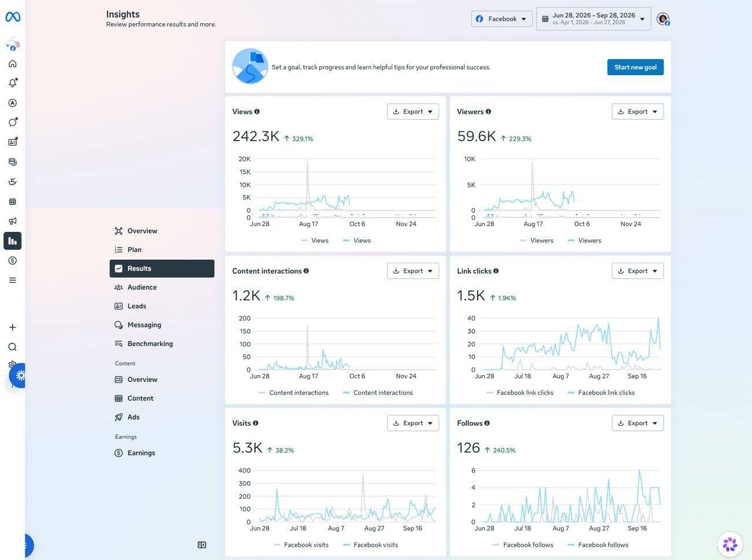Open the Home icon in left rail
Image resolution: width=752 pixels, height=560 pixels.
[13, 64]
